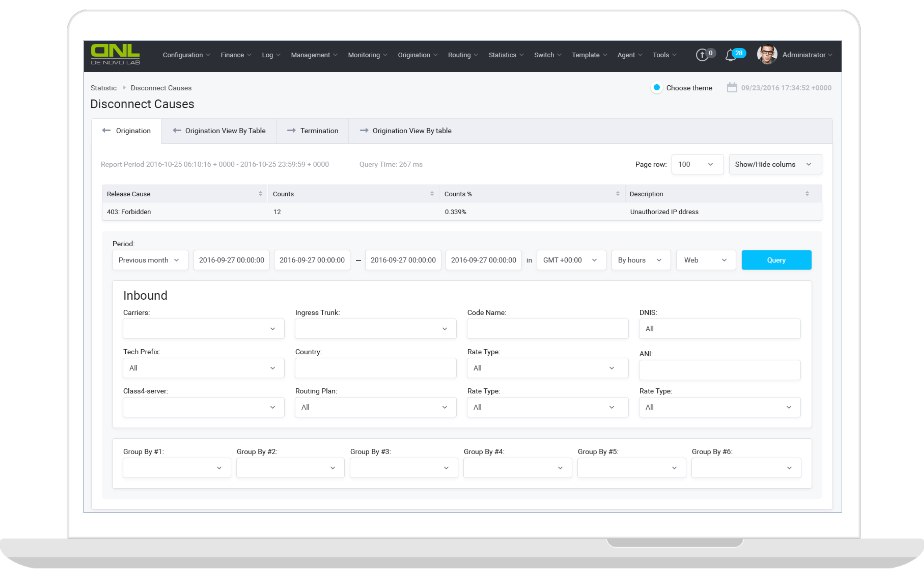The height and width of the screenshot is (578, 924).
Task: Click the Disconnect Causes breadcrumb
Action: tap(161, 88)
